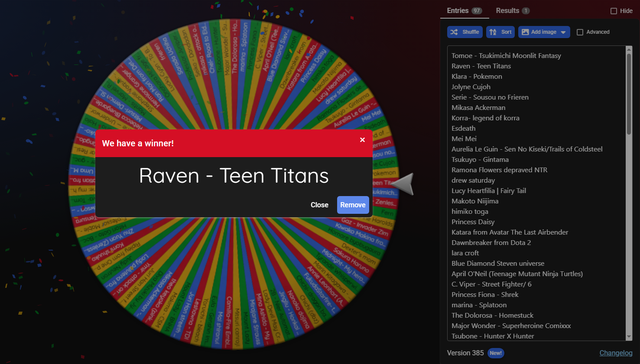Screen dimensions: 640x364
Task: Remove the winner Raven from wheel
Action: tap(353, 205)
